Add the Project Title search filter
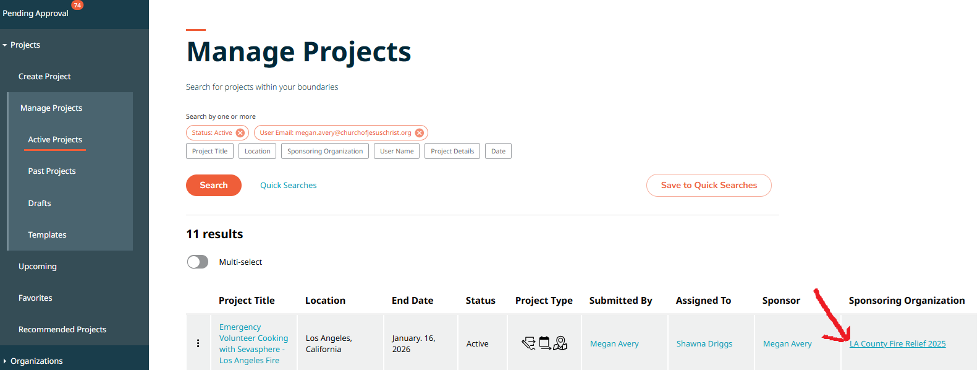The height and width of the screenshot is (370, 980). click(x=209, y=152)
